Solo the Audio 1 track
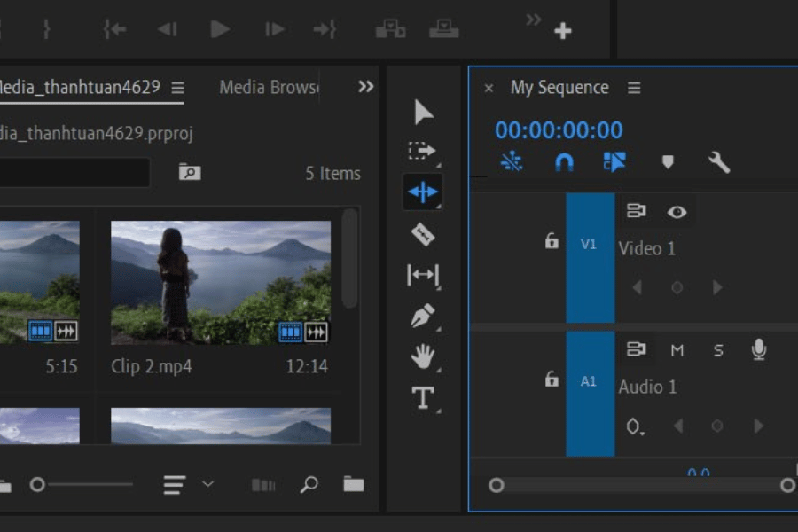 (718, 350)
